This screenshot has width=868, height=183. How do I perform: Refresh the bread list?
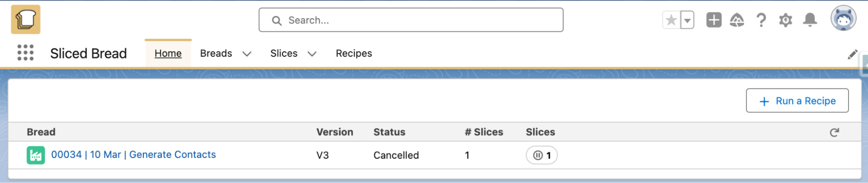pyautogui.click(x=834, y=132)
